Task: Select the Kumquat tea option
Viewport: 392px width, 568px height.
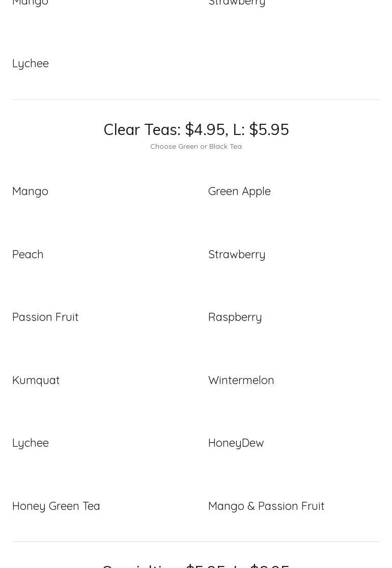Action: [36, 381]
